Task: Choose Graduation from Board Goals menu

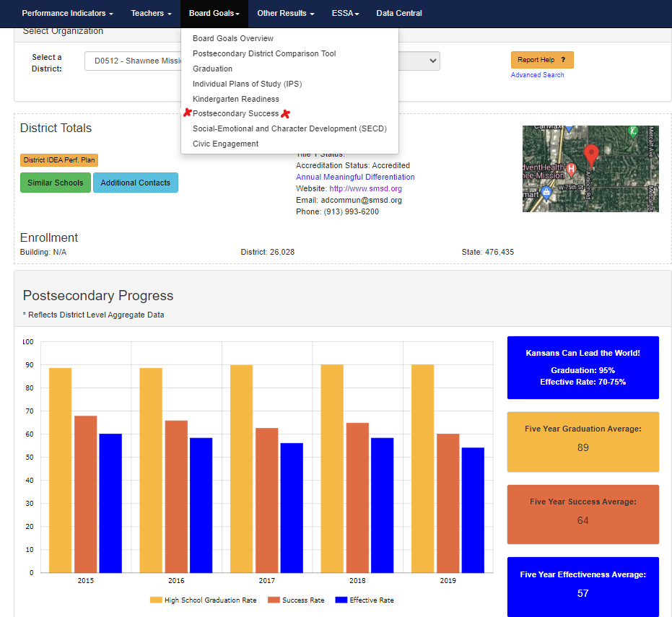Action: click(212, 69)
